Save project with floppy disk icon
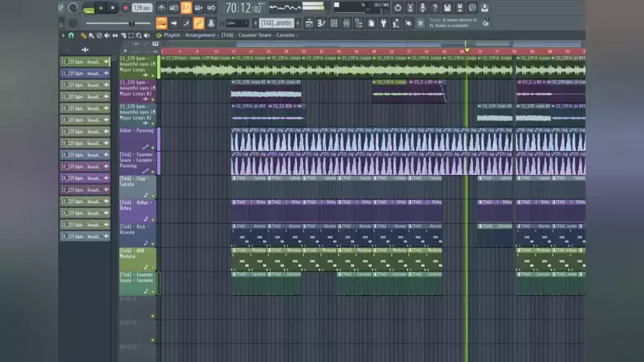This screenshot has height=362, width=644. pos(447,8)
